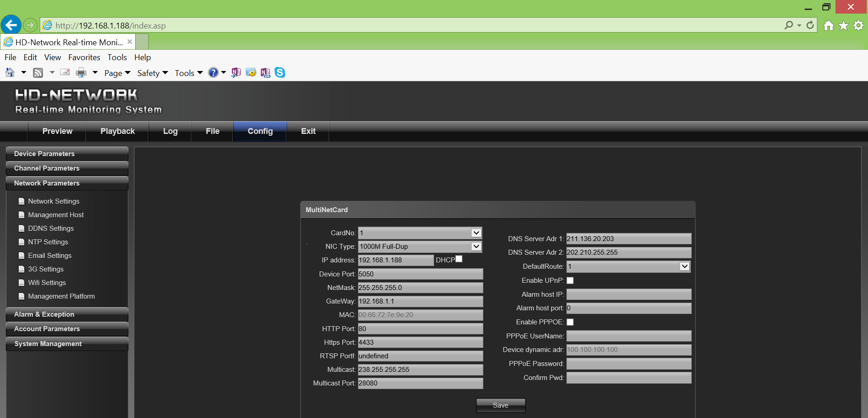Viewport: 868px width, 418px height.
Task: Click the RSS feeds icon
Action: pyautogui.click(x=38, y=73)
